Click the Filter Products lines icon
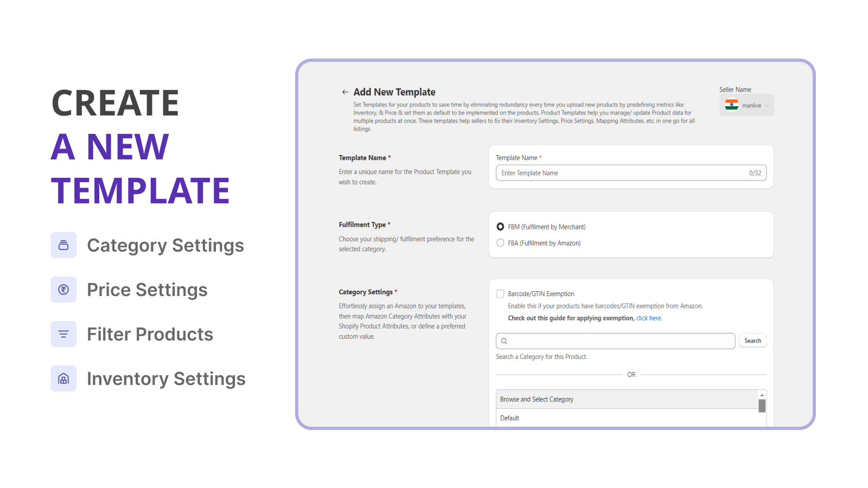 pyautogui.click(x=63, y=334)
